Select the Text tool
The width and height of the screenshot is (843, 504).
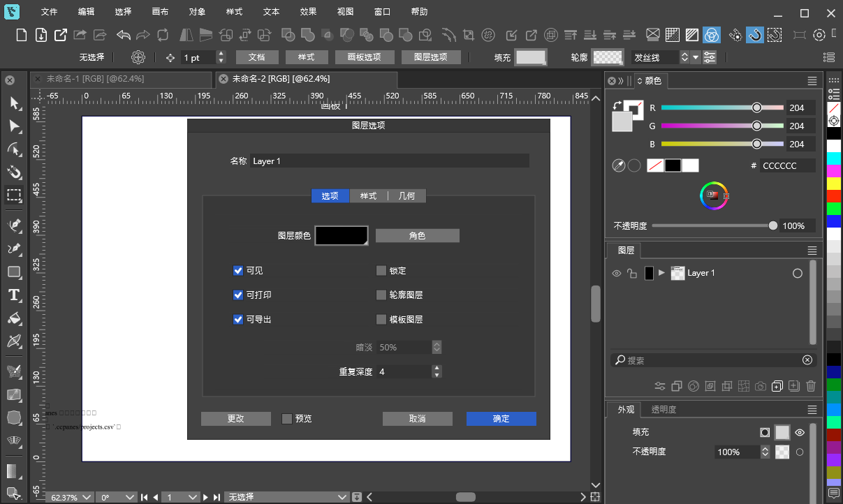(x=13, y=295)
